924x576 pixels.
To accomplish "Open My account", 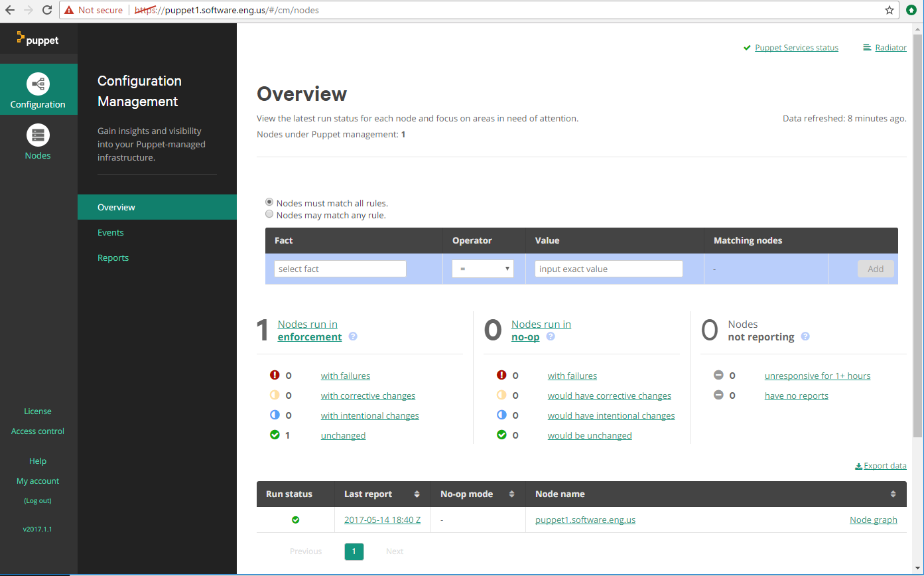I will click(x=38, y=481).
